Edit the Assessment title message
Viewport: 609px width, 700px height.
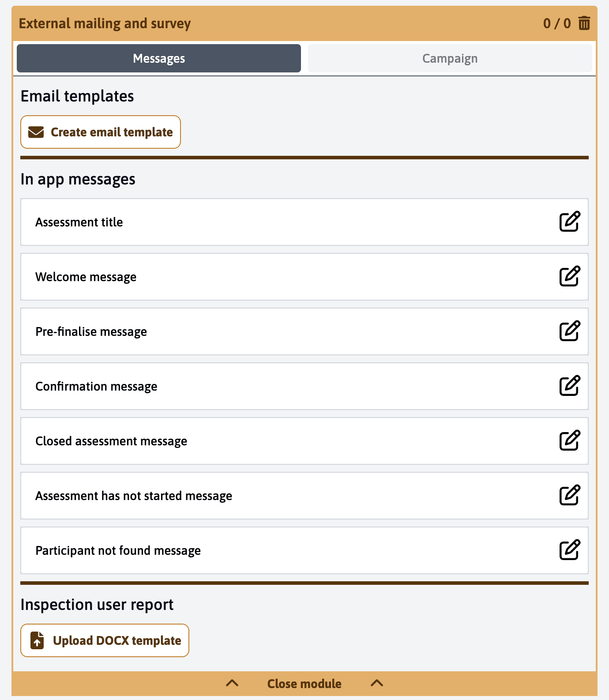pos(569,222)
